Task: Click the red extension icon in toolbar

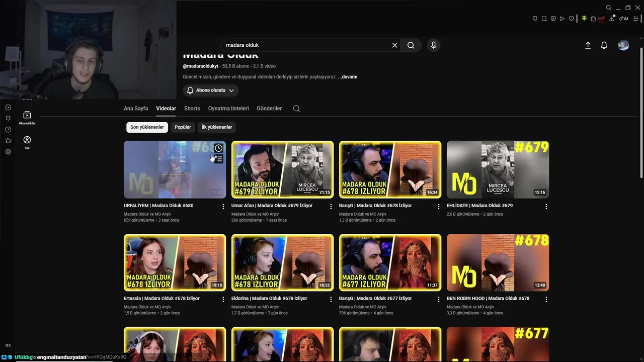Action: pyautogui.click(x=602, y=19)
